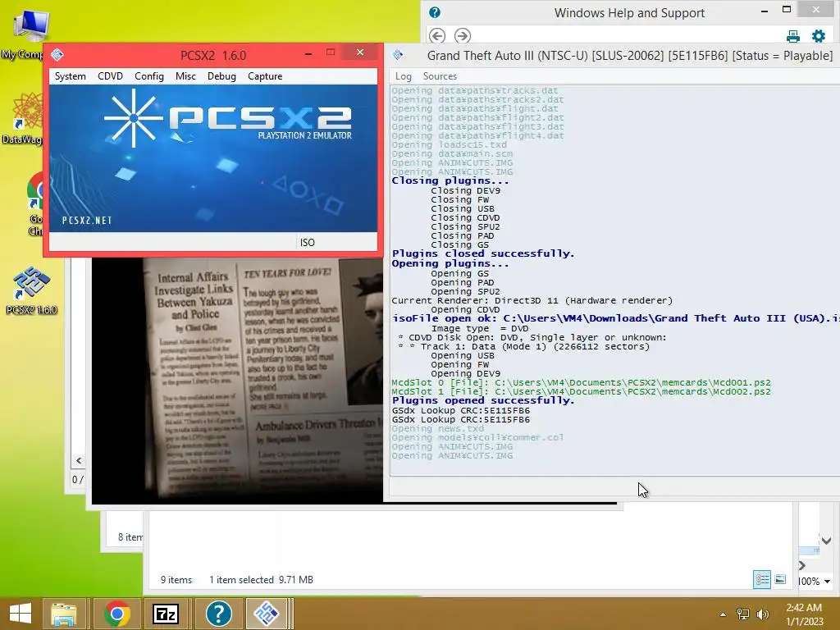Click the McdSlot 1 memcard log line
840x630 pixels.
coord(581,391)
